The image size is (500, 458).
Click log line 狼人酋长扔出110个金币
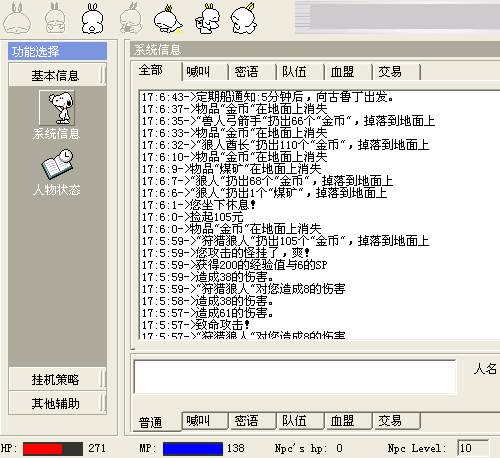coord(285,145)
